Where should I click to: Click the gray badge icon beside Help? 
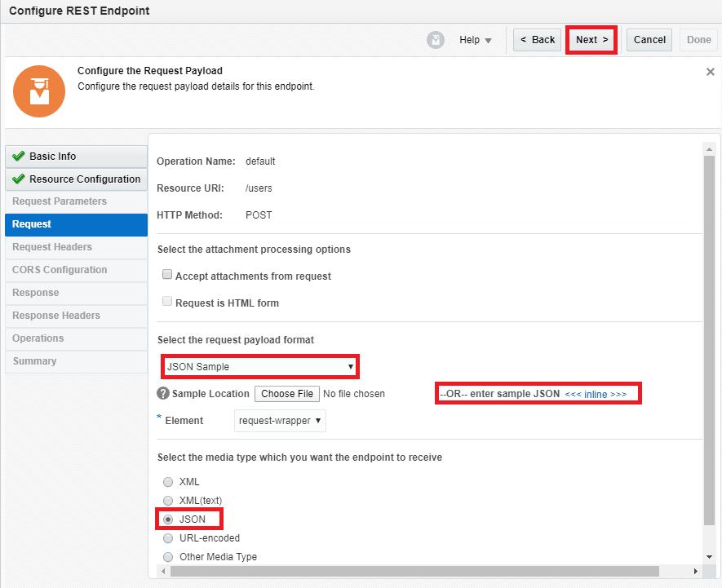coord(436,40)
